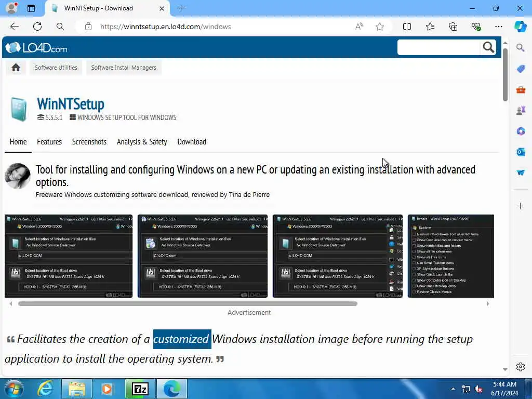Select the Analysis & Safety tab
The height and width of the screenshot is (399, 532).
(x=142, y=142)
